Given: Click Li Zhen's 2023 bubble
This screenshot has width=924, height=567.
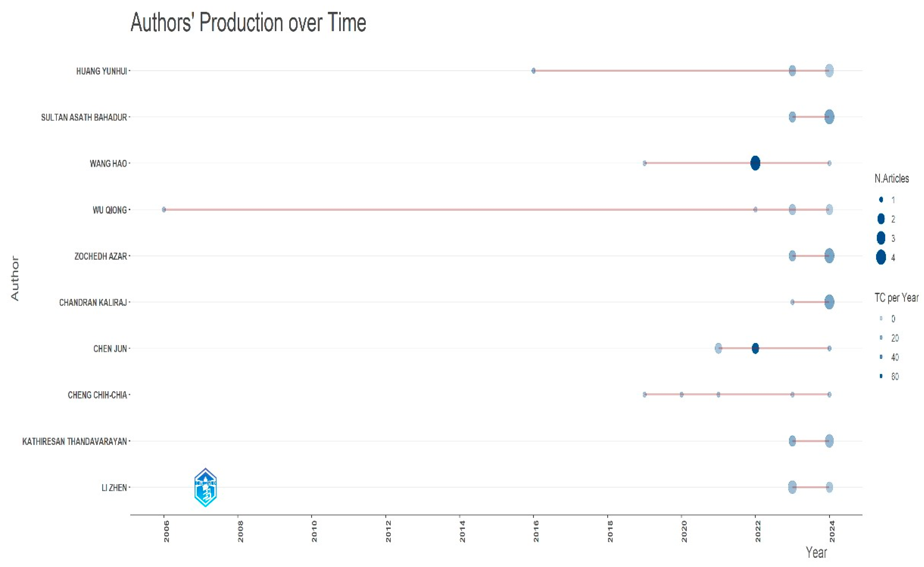Looking at the screenshot, I should [x=792, y=487].
